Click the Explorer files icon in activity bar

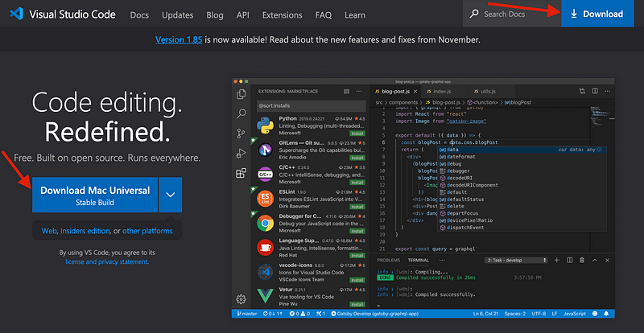point(242,94)
